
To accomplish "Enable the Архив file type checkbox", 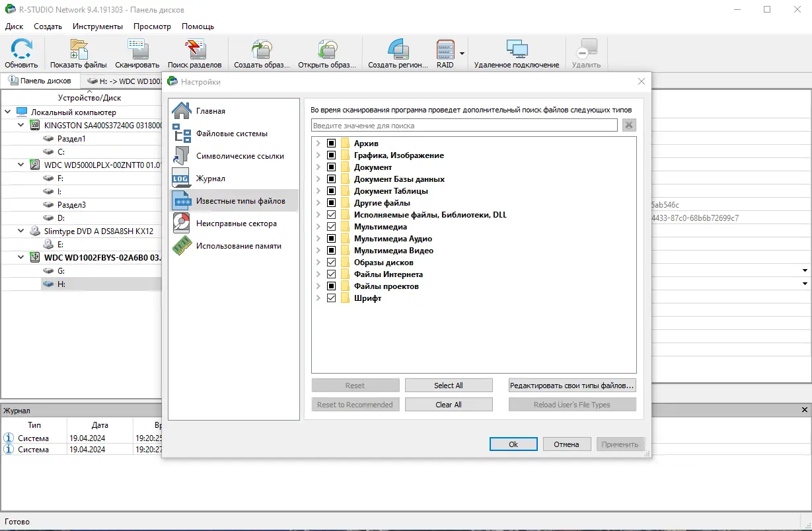I will click(x=331, y=143).
